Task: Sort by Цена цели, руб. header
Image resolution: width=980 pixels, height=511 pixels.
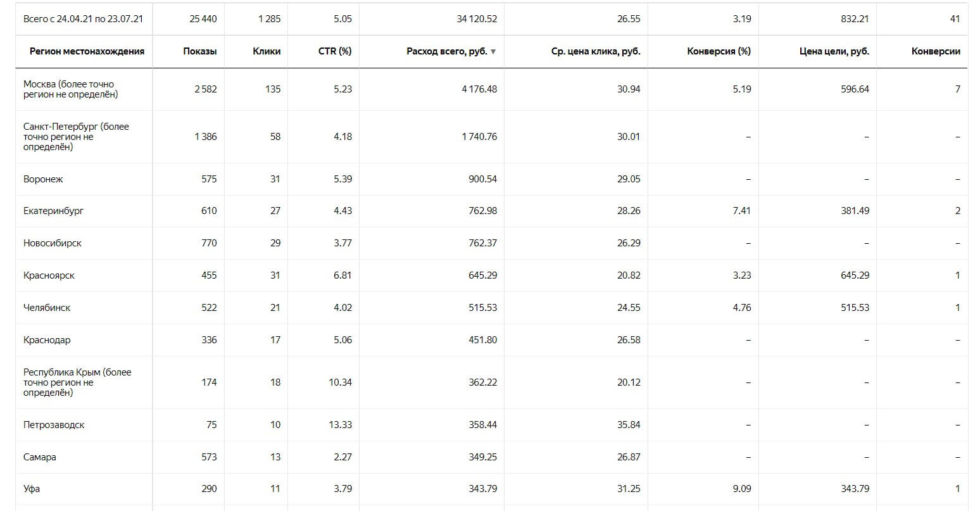Action: point(834,51)
